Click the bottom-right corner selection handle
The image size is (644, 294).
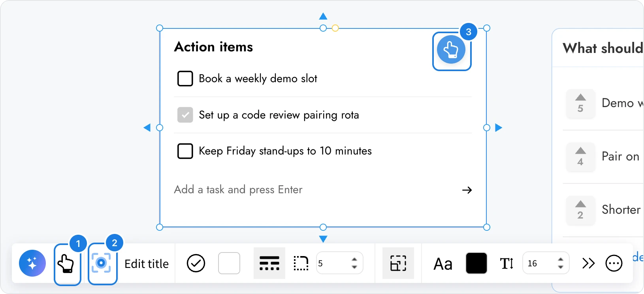tap(487, 227)
